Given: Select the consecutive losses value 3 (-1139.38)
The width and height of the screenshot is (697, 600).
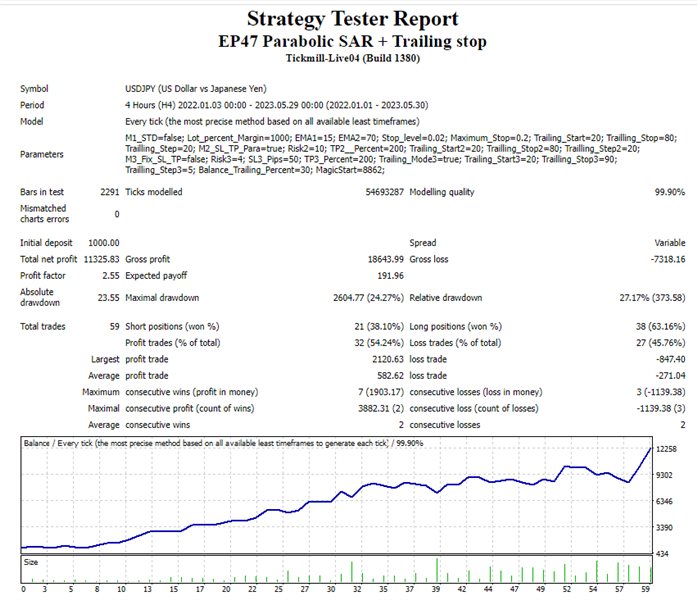Looking at the screenshot, I should pos(661,392).
